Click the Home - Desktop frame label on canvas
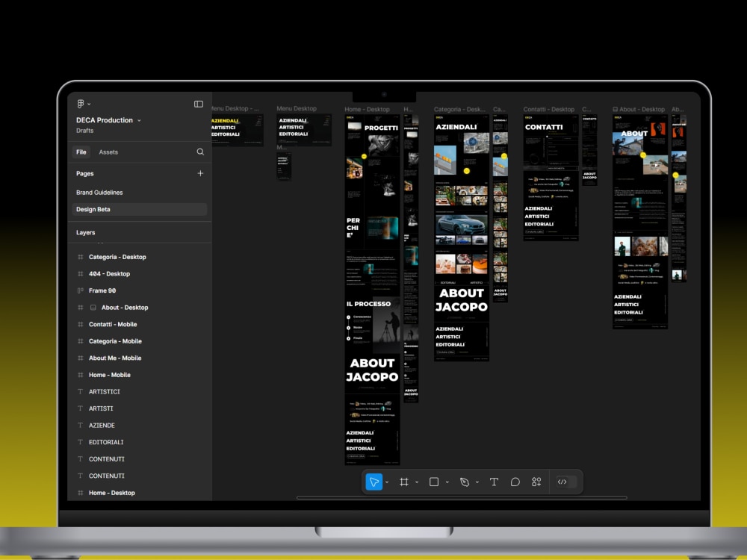The width and height of the screenshot is (747, 560). coord(367,110)
